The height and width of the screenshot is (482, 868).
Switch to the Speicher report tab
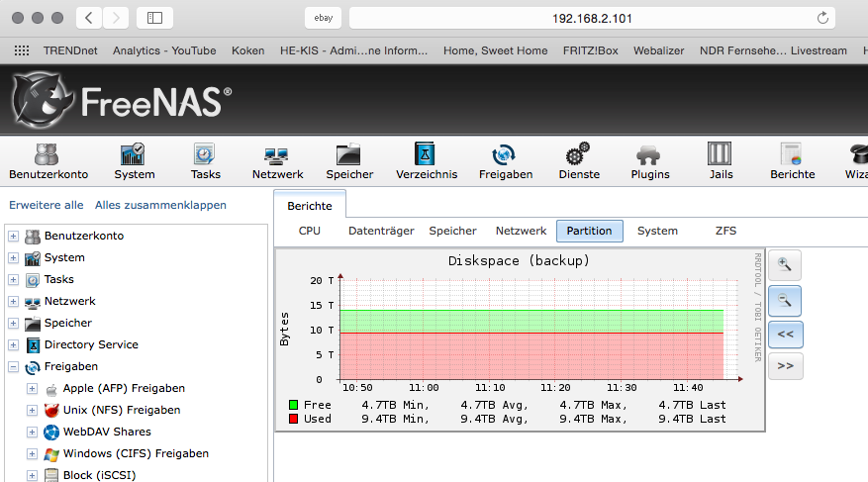[x=452, y=231]
